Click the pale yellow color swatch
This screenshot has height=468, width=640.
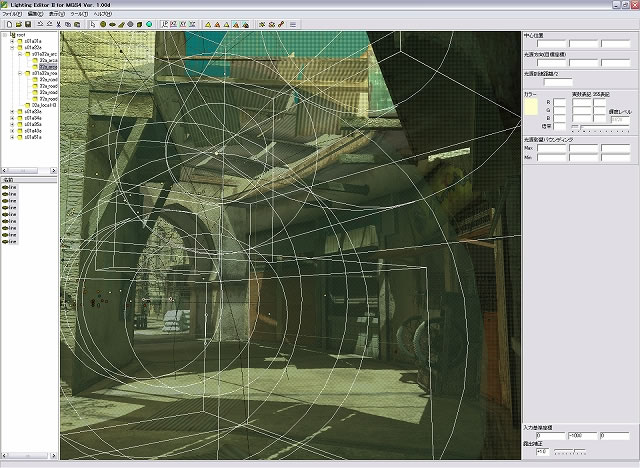coord(531,104)
